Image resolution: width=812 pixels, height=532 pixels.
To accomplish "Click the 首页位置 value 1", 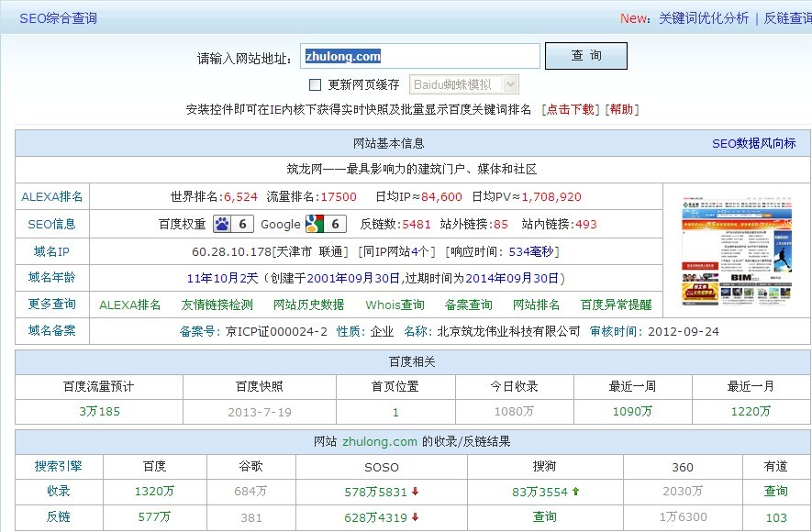I will pos(395,413).
